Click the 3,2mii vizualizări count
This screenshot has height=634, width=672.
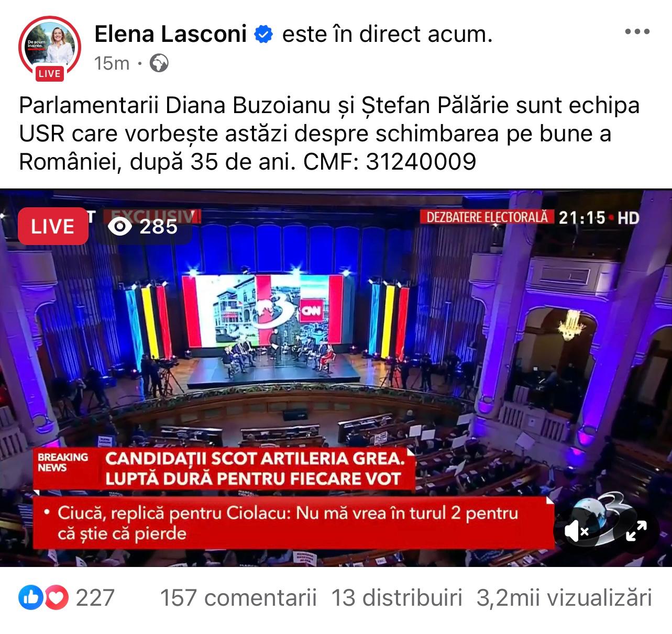click(x=564, y=597)
